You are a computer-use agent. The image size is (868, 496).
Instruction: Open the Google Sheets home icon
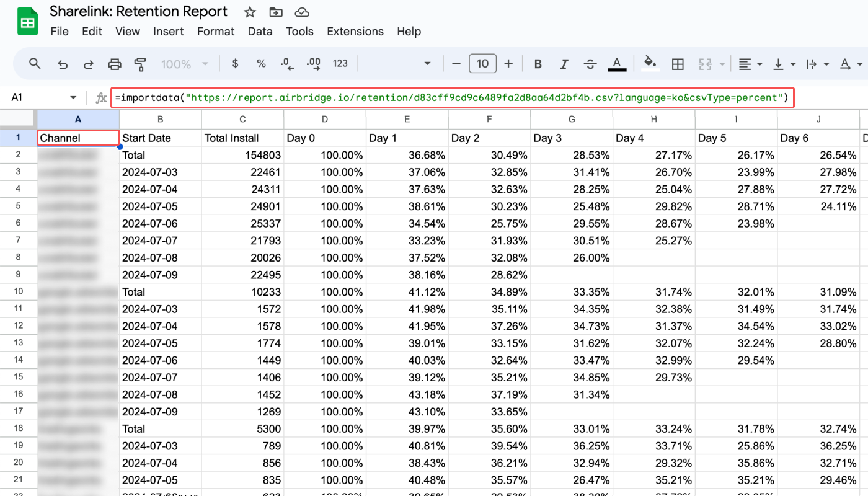tap(28, 22)
